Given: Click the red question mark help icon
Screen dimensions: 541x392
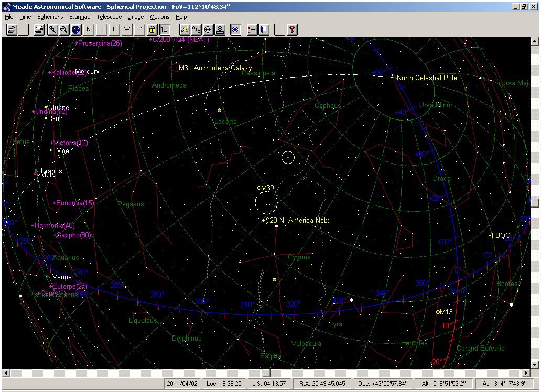Looking at the screenshot, I should point(292,29).
